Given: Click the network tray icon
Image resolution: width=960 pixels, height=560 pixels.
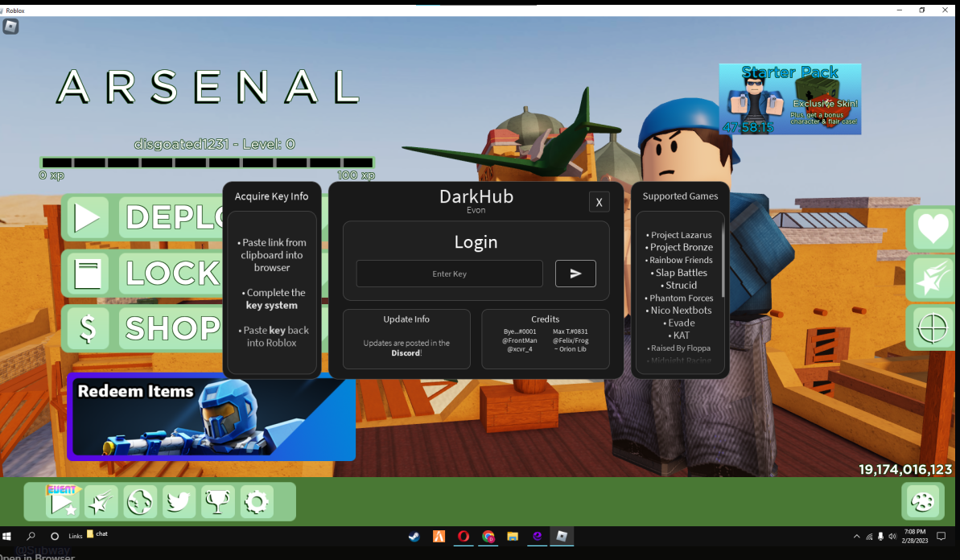Looking at the screenshot, I should click(x=869, y=537).
